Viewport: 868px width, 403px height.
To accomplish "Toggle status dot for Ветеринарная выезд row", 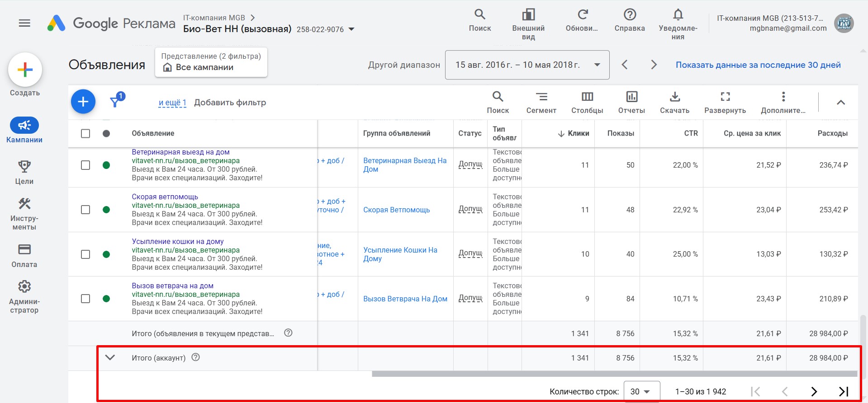I will [x=106, y=165].
